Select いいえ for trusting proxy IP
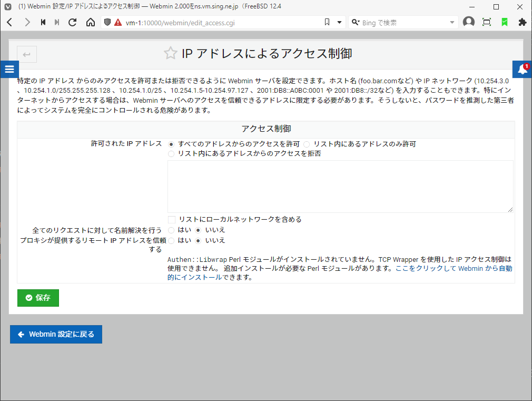This screenshot has width=532, height=401. (x=198, y=241)
